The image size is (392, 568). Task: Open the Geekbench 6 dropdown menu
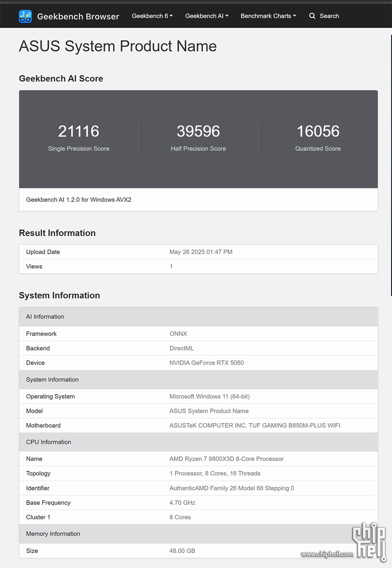point(152,16)
